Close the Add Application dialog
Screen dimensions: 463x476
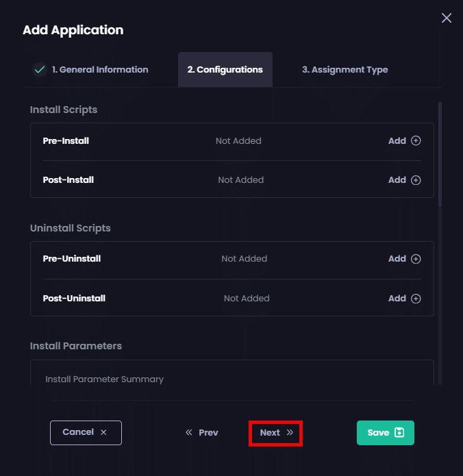(447, 18)
